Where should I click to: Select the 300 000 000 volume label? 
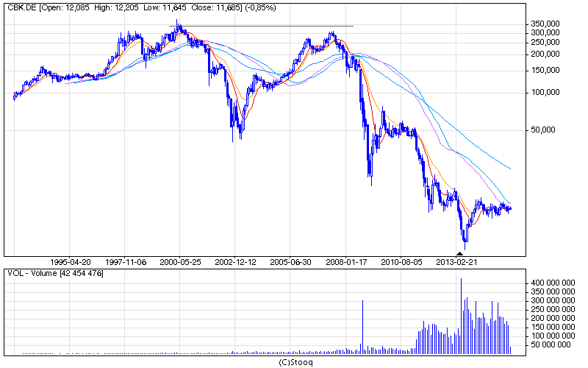point(553,300)
